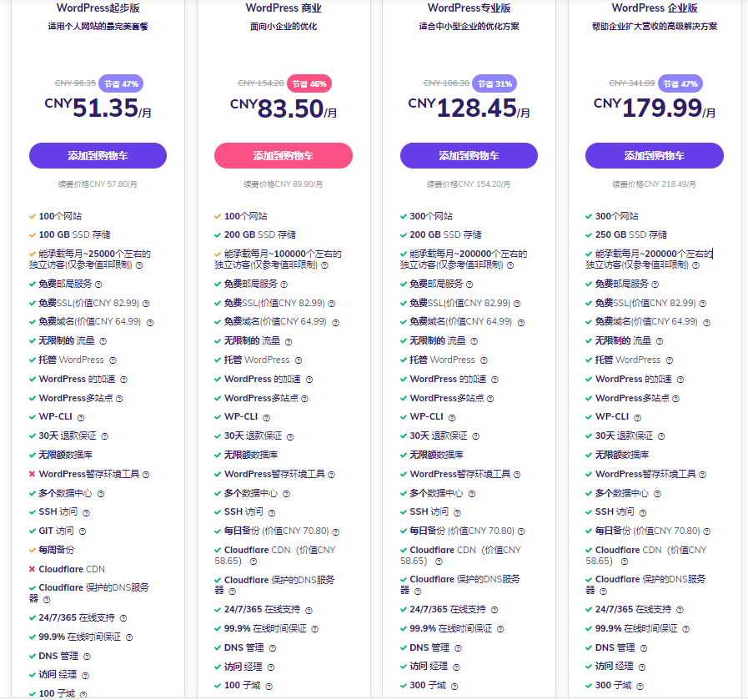748x700 pixels.
Task: Add WordPress 企业版 plan to cart
Action: pos(655,155)
